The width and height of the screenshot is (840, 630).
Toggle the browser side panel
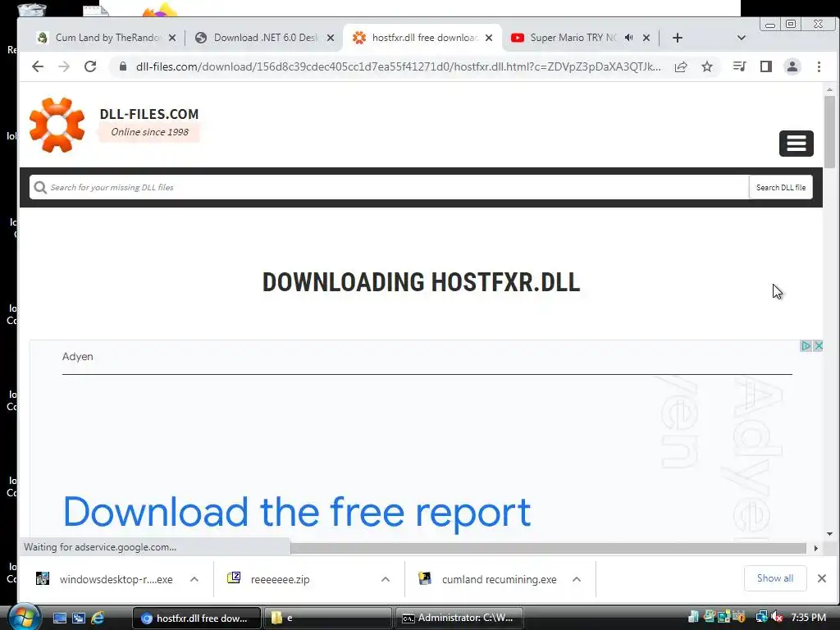[x=766, y=66]
